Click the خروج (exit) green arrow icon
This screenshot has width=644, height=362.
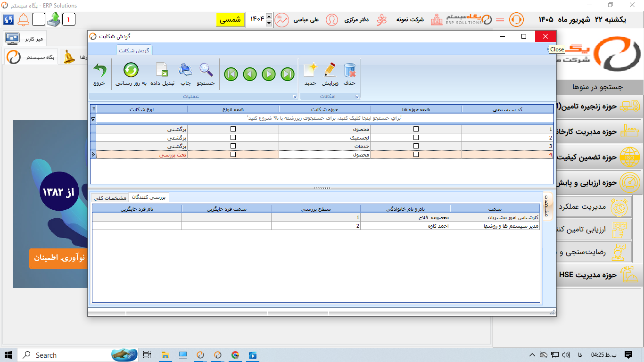99,71
